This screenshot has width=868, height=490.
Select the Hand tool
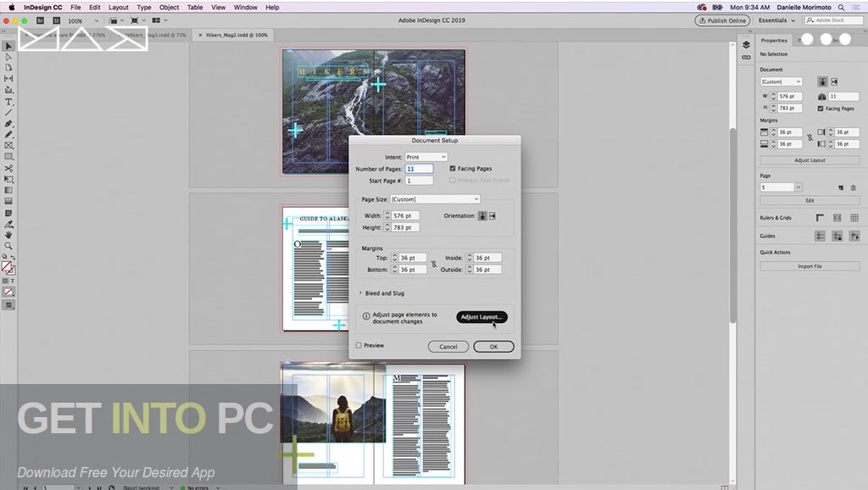[x=8, y=235]
